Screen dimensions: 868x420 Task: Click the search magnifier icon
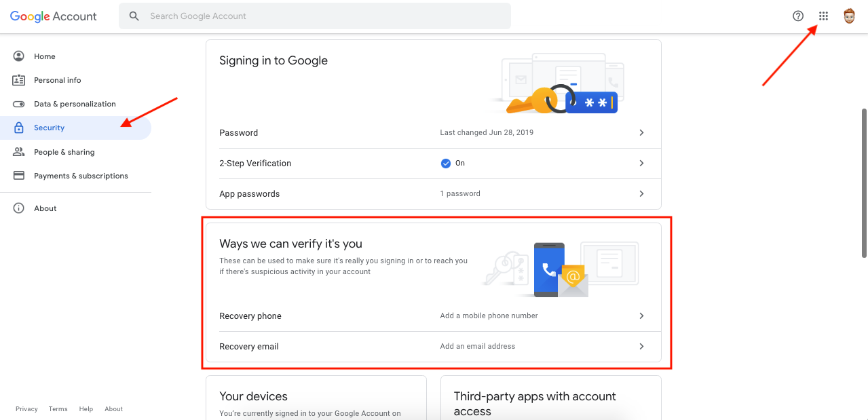pyautogui.click(x=134, y=16)
